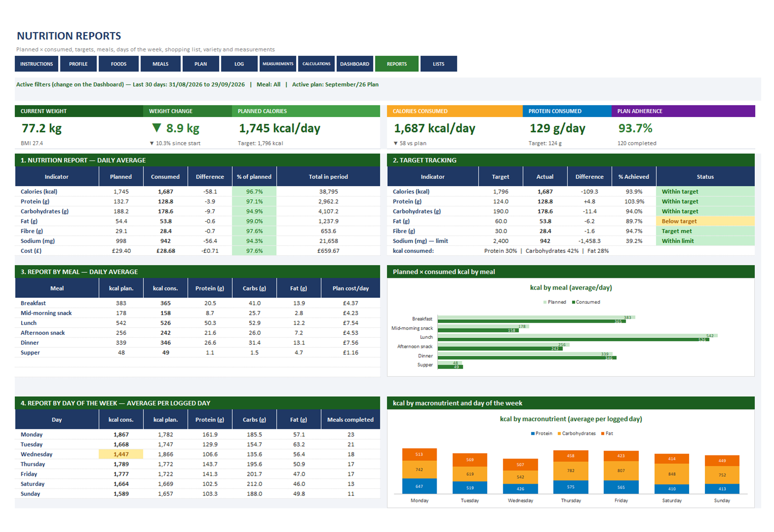The height and width of the screenshot is (532, 774).
Task: Click the Supper consumed bar labeled 49
Action: click(450, 367)
